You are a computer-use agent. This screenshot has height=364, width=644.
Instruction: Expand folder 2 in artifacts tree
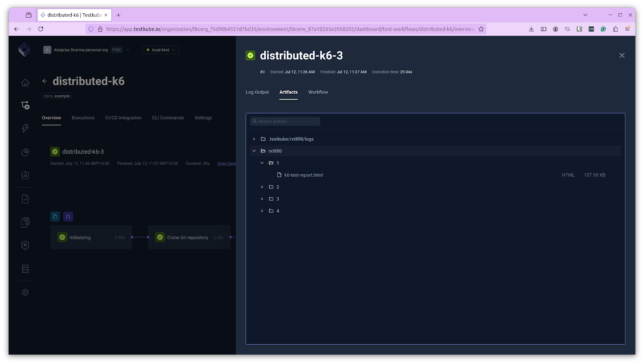[262, 187]
